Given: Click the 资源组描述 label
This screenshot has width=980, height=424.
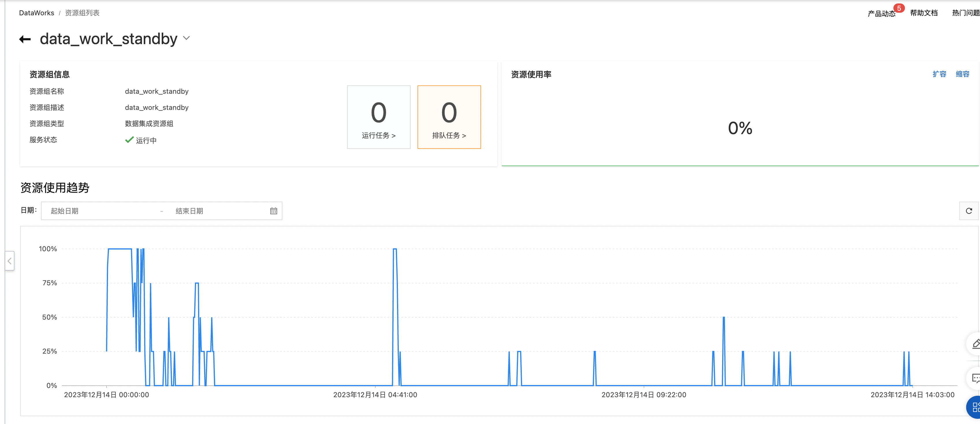Looking at the screenshot, I should tap(47, 108).
